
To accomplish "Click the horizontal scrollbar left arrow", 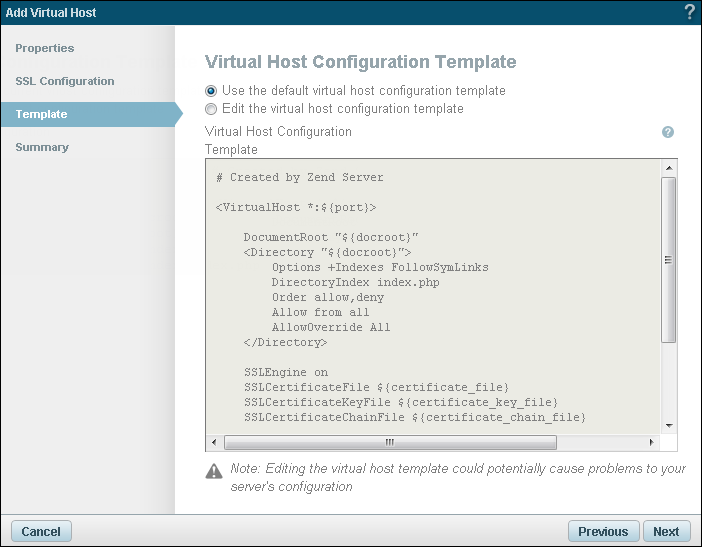I will 213,442.
